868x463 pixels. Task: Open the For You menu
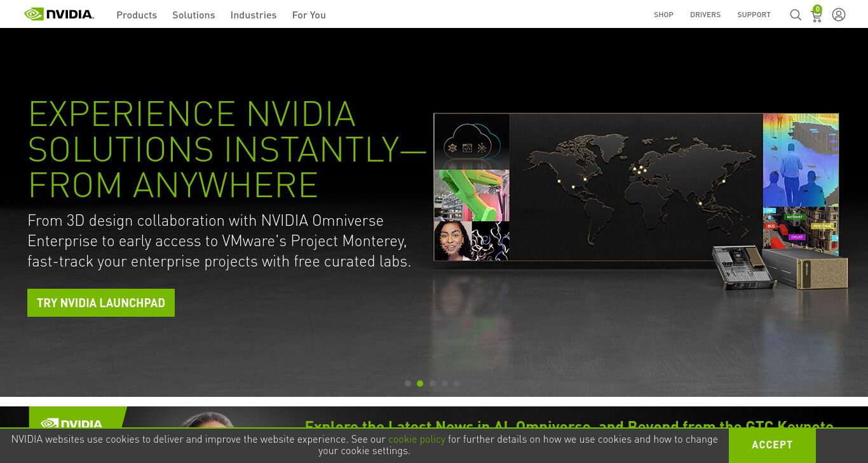[x=309, y=15]
